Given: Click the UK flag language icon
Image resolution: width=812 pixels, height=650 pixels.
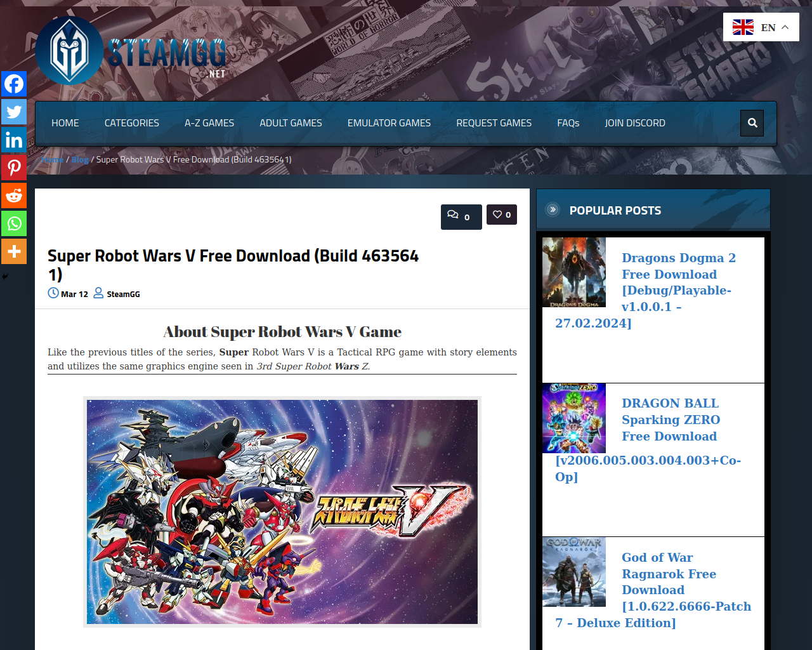Looking at the screenshot, I should coord(743,27).
